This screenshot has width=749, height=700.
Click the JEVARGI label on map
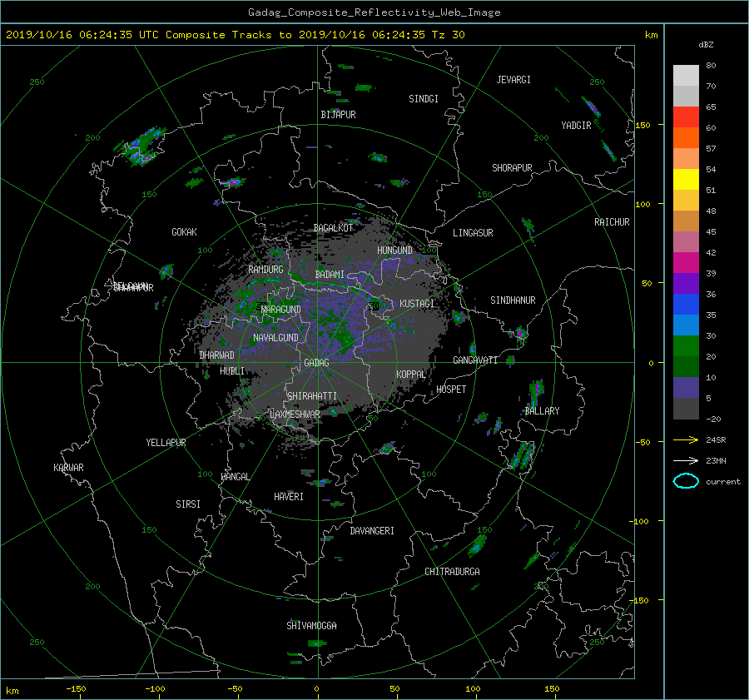[x=513, y=80]
